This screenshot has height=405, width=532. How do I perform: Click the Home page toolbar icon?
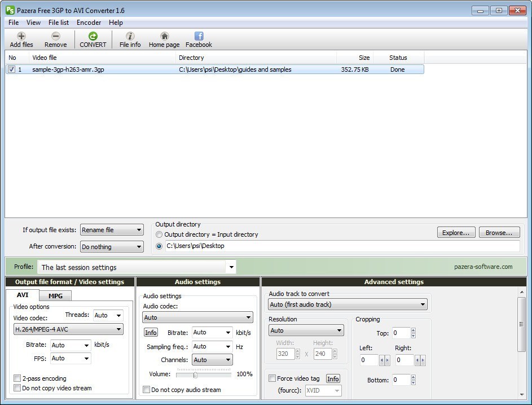tap(164, 38)
